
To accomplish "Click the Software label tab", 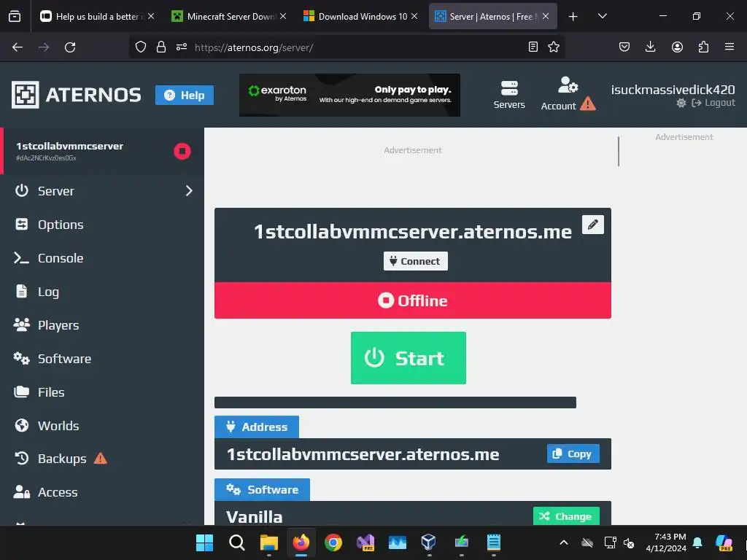I will (x=262, y=489).
